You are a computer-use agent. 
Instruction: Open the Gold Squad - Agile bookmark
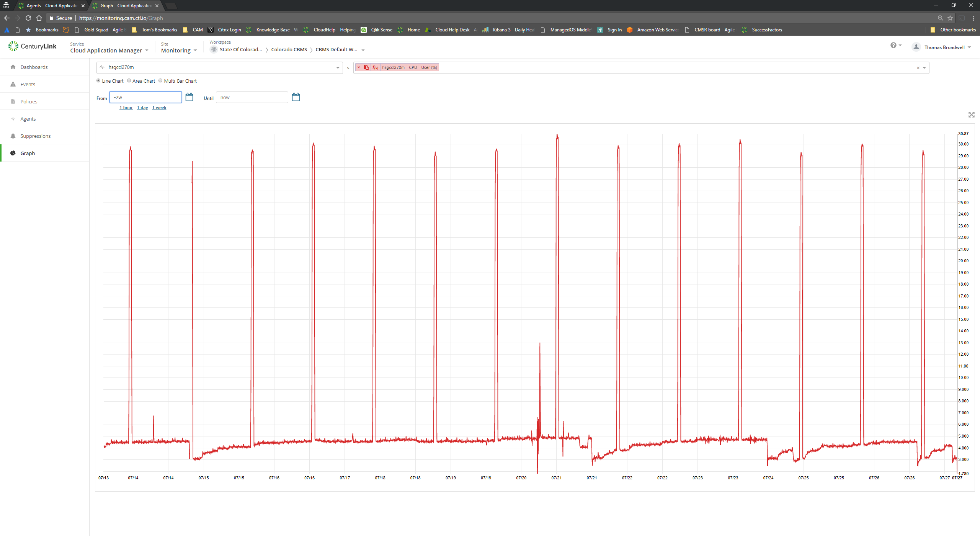[x=101, y=30]
